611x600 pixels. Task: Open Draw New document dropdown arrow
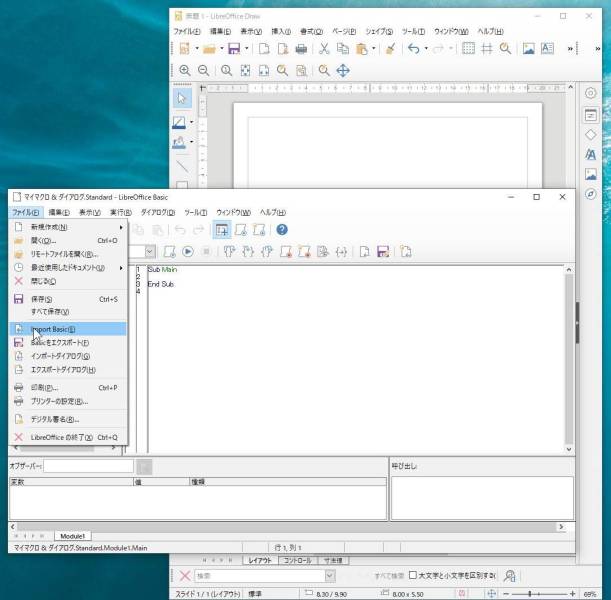point(197,49)
